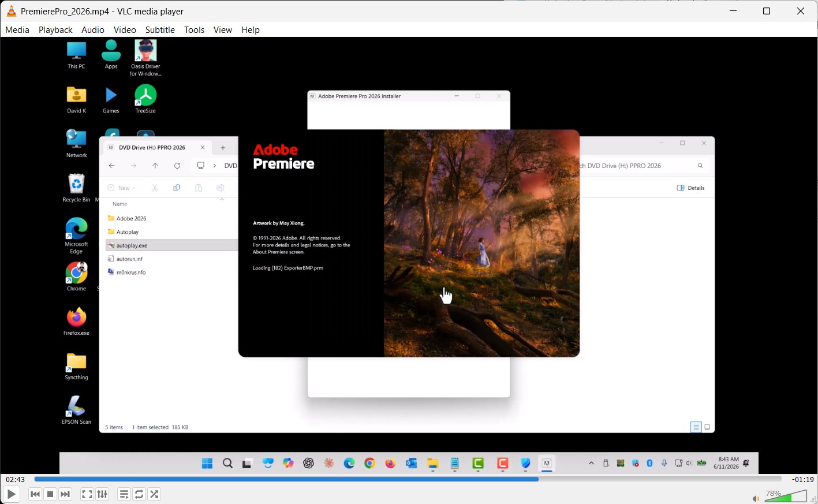This screenshot has width=818, height=504.
Task: Select the David K folder icon
Action: (76, 100)
